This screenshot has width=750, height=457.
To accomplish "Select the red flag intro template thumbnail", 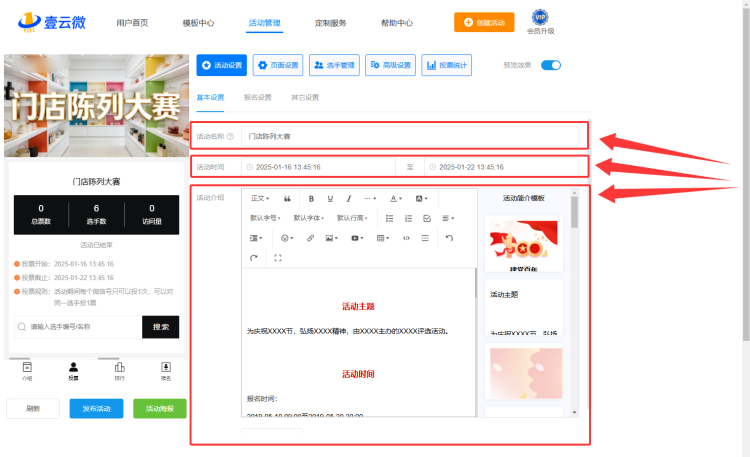I will point(524,244).
